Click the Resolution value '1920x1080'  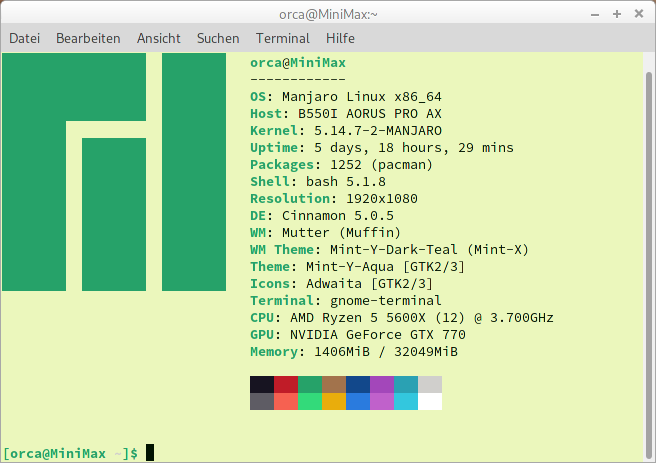(x=382, y=199)
